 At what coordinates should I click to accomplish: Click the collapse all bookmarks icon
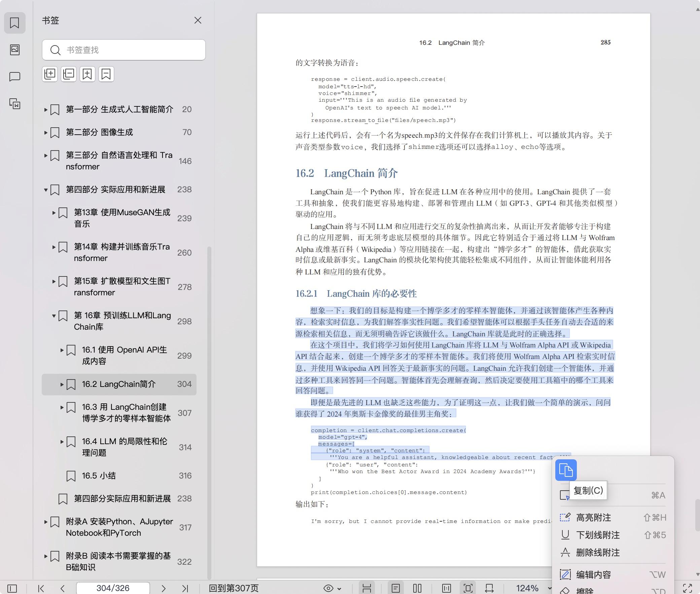tap(69, 74)
